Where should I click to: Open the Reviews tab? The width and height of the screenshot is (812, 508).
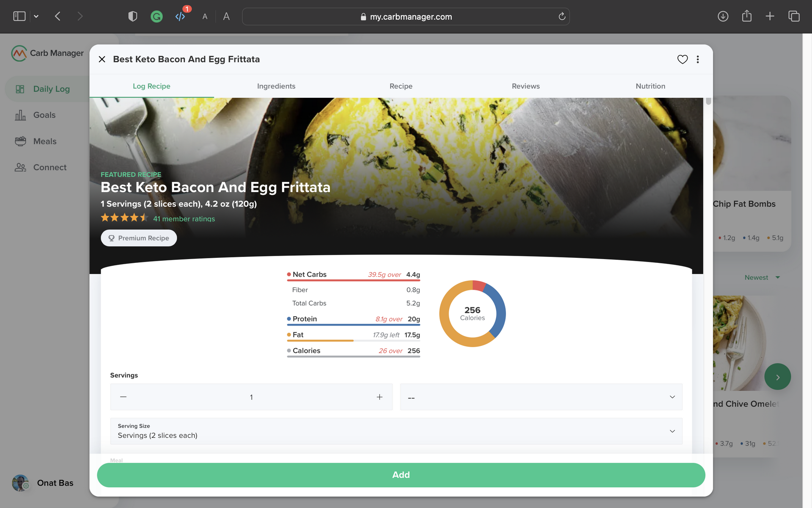coord(526,86)
